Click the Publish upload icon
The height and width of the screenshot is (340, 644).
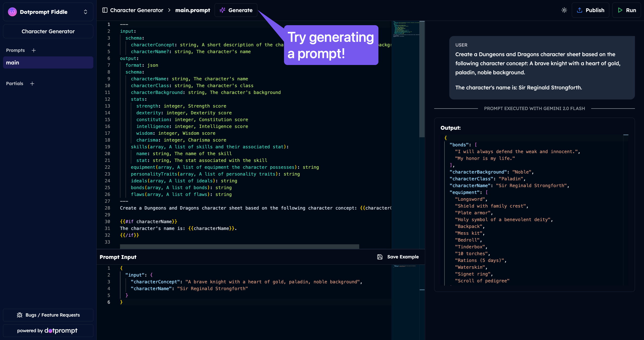tap(580, 10)
